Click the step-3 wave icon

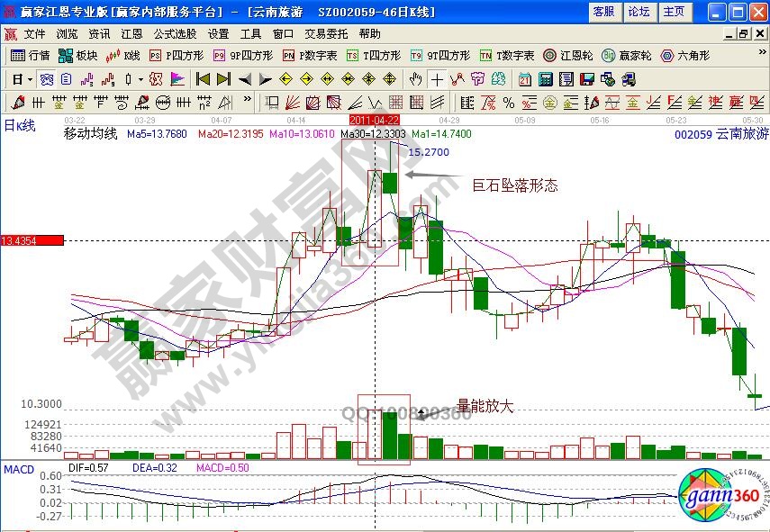tap(87, 79)
